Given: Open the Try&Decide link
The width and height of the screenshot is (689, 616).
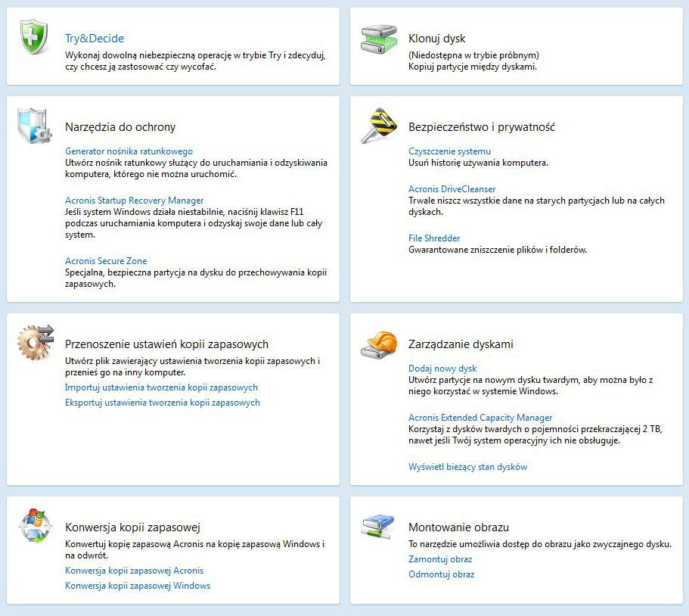Looking at the screenshot, I should click(95, 39).
